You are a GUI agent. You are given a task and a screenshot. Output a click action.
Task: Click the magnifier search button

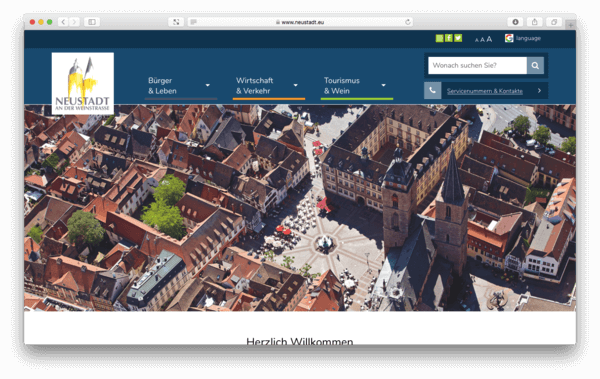tap(535, 65)
